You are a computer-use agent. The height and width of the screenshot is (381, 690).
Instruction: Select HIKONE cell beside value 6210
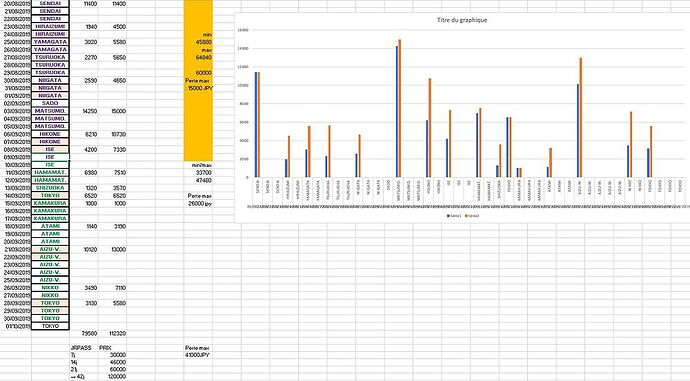point(50,134)
